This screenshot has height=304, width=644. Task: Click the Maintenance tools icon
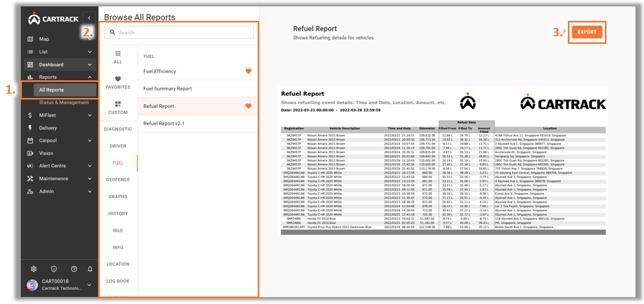[x=31, y=178]
